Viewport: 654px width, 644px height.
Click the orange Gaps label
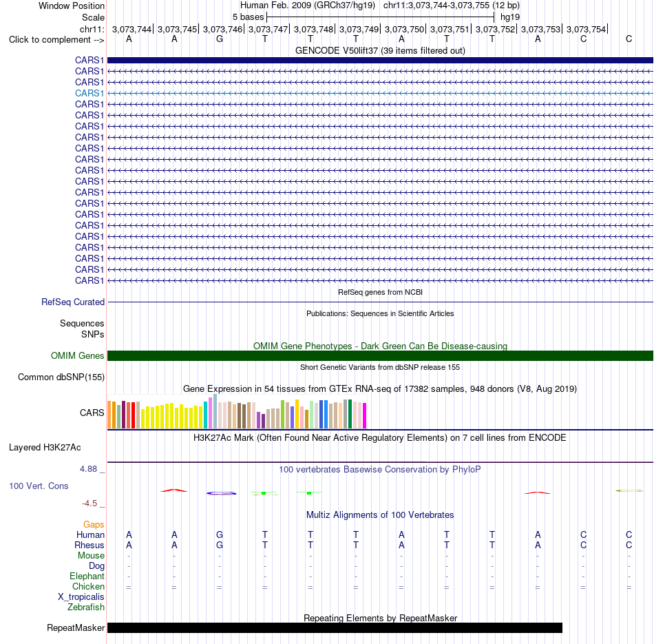(x=94, y=525)
